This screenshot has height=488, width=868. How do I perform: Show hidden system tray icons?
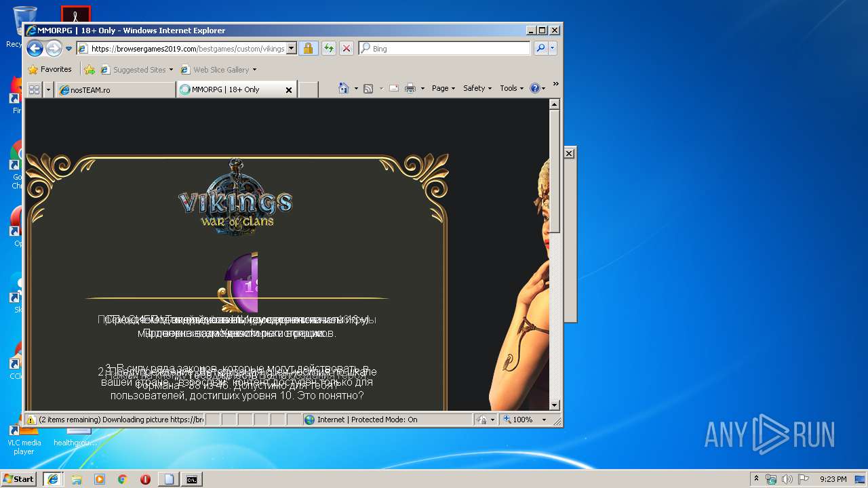(757, 479)
